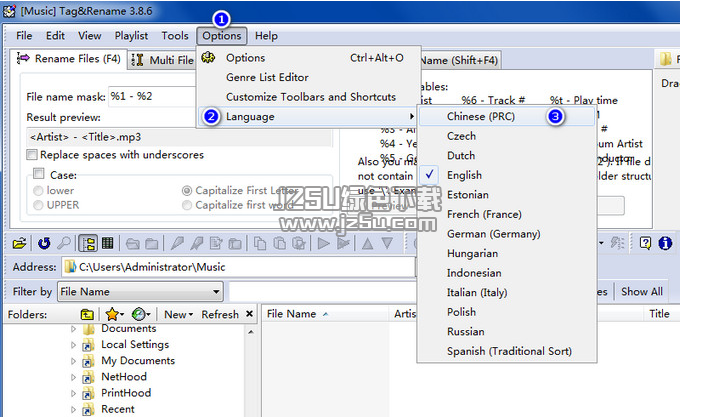This screenshot has width=717, height=419.
Task: Open the Filter by File Name dropdown
Action: pos(140,291)
